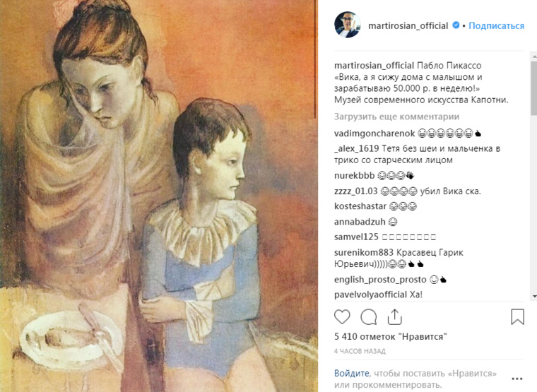Open martirosian_official username in header

(x=408, y=25)
